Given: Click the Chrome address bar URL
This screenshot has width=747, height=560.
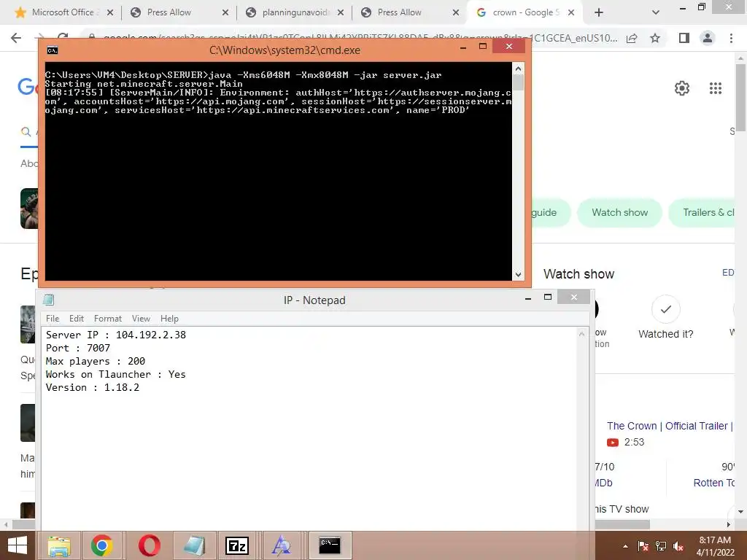Looking at the screenshot, I should point(360,38).
